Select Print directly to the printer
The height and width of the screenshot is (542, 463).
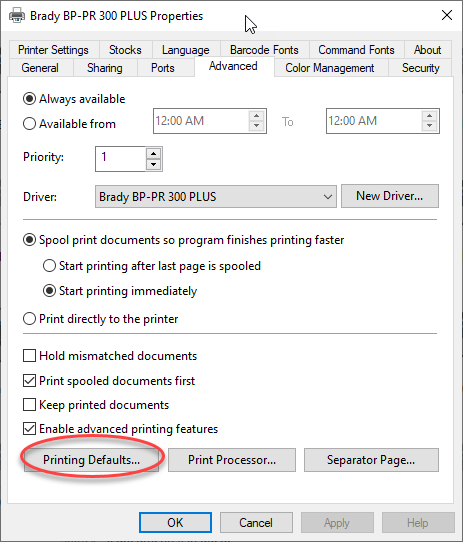(x=29, y=318)
